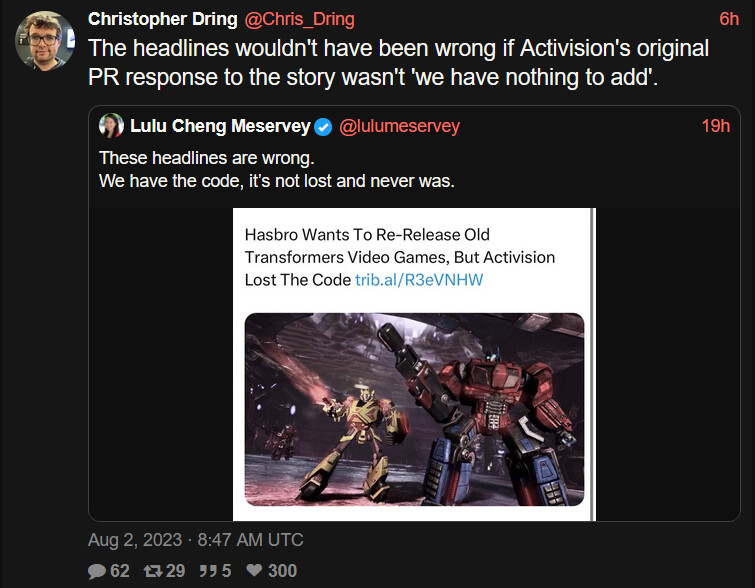This screenshot has width=755, height=588.
Task: Click the 62 replies count
Action: pos(120,571)
